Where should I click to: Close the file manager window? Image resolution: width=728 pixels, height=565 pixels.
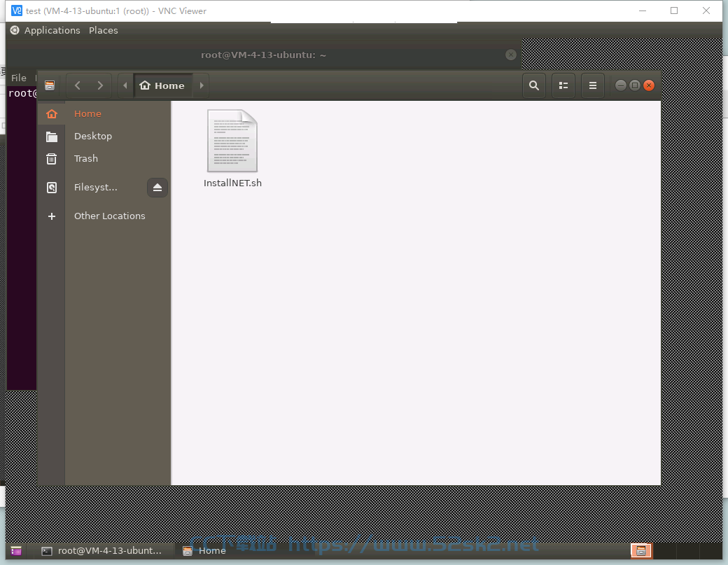[649, 85]
